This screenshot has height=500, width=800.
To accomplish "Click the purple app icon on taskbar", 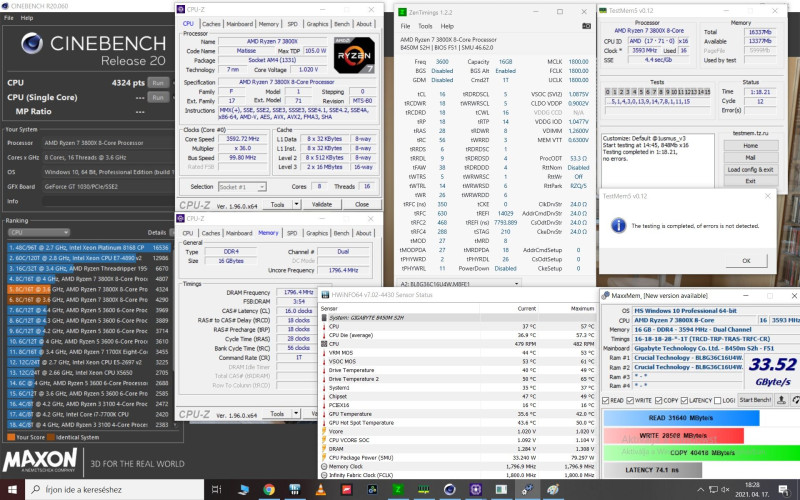I will 476,489.
